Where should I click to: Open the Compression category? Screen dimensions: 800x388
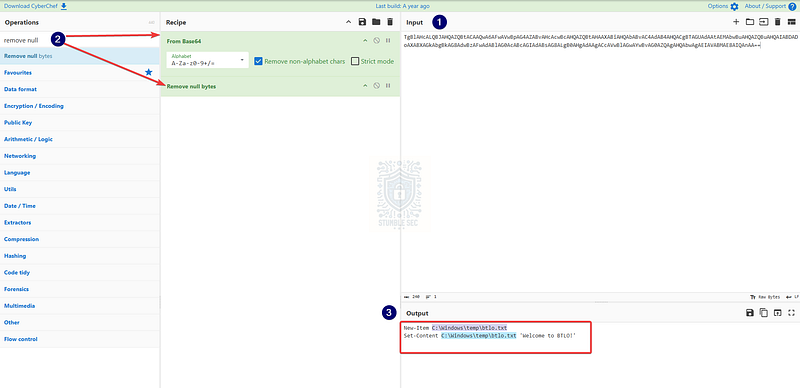(80, 239)
